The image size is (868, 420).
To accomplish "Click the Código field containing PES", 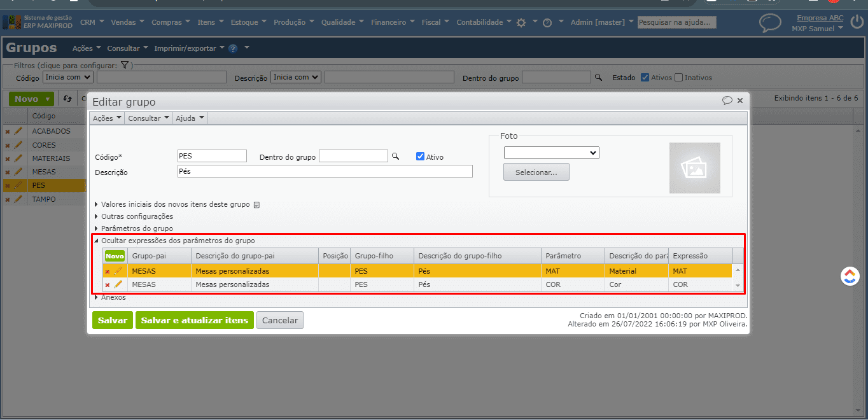I will coord(212,156).
